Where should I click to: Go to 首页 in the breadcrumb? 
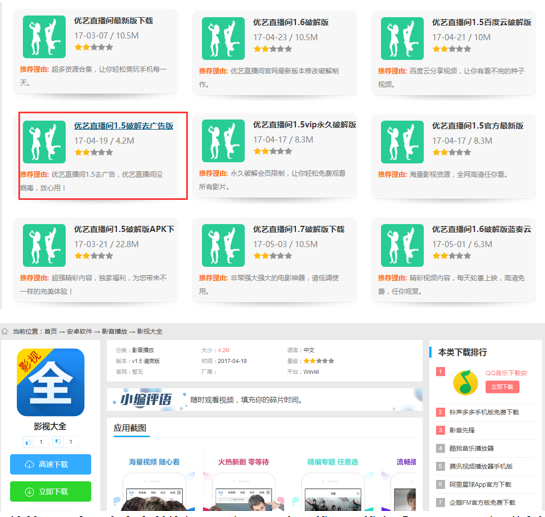point(51,331)
